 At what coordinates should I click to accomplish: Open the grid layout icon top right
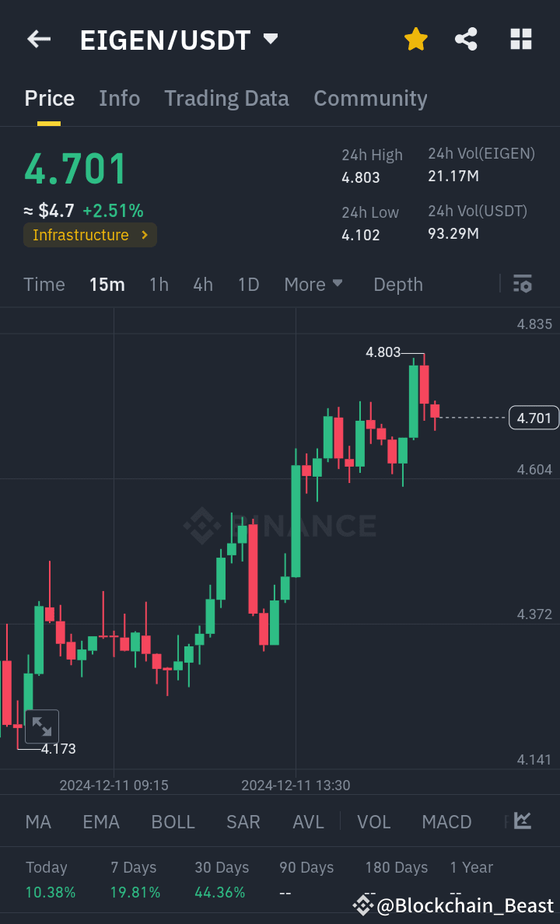tap(520, 39)
